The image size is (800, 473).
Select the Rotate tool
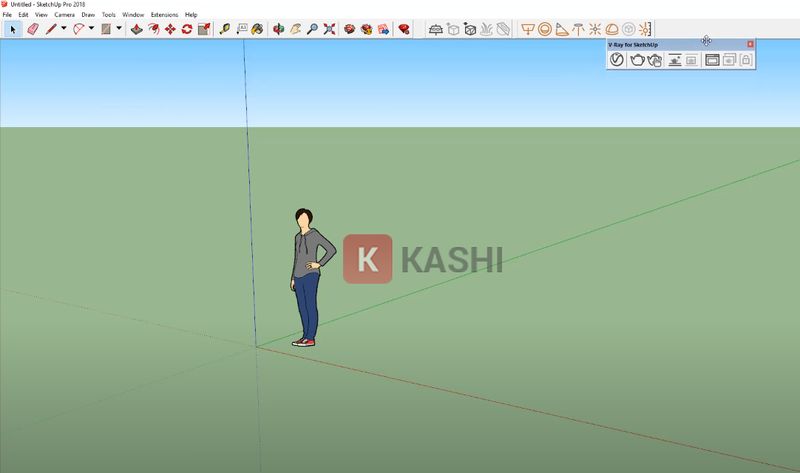pyautogui.click(x=187, y=29)
